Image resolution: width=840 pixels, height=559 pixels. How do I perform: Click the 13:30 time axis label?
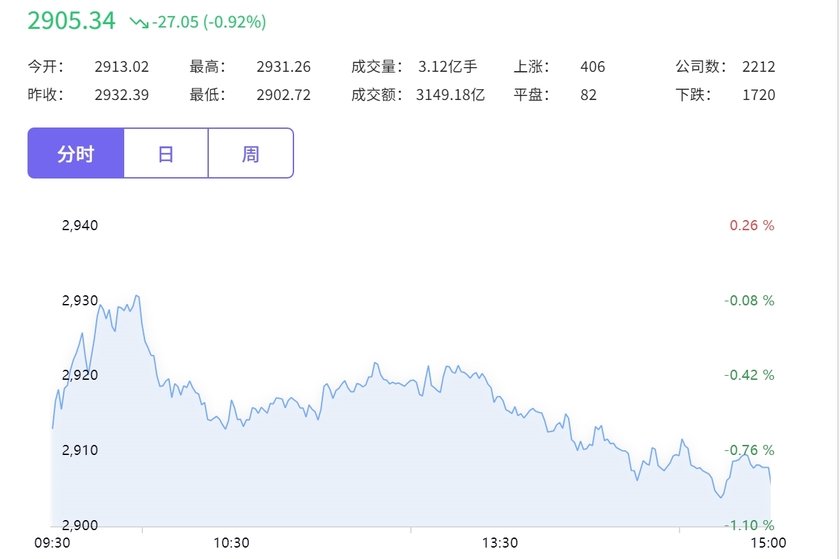tap(500, 543)
